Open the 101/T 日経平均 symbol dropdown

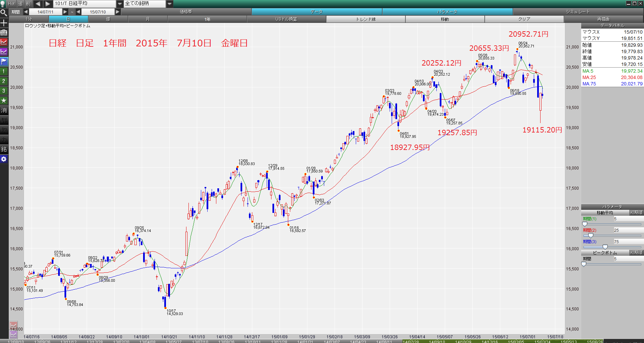[120, 4]
